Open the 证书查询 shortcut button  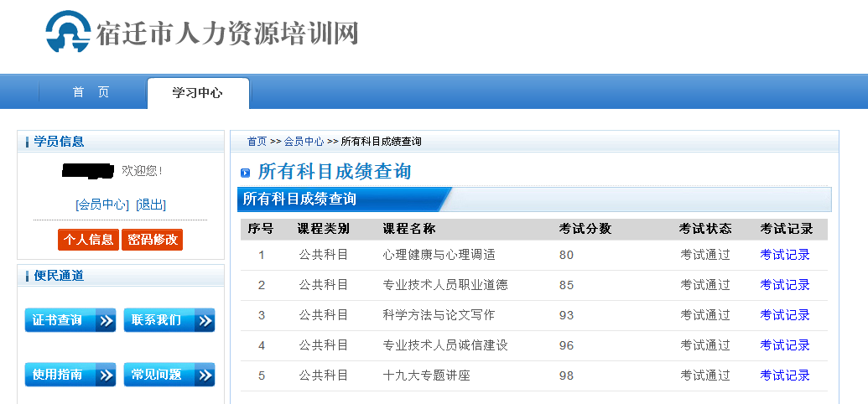[x=70, y=320]
